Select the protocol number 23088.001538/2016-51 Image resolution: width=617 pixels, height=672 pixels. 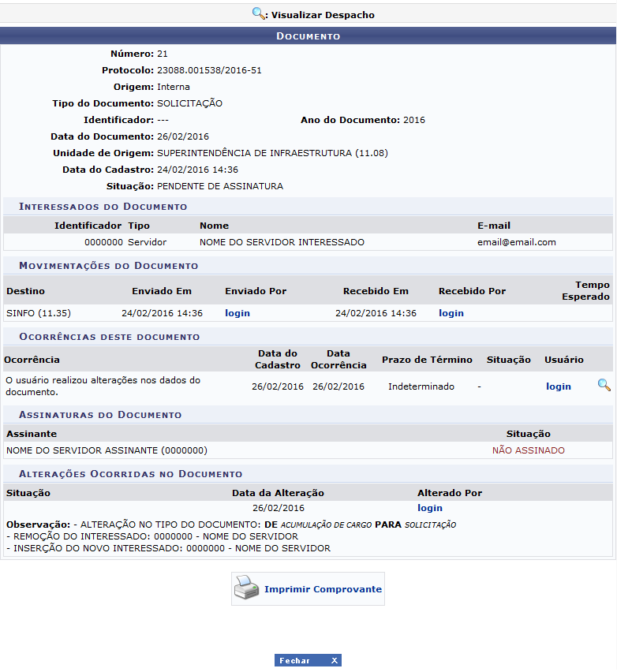(x=209, y=70)
